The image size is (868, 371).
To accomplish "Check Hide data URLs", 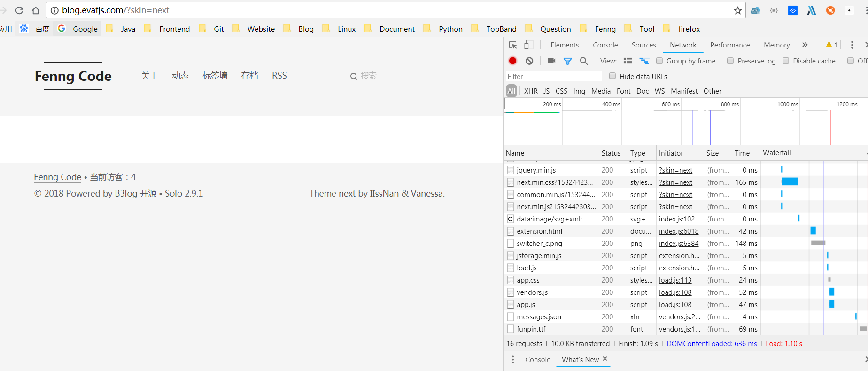I will pyautogui.click(x=612, y=76).
